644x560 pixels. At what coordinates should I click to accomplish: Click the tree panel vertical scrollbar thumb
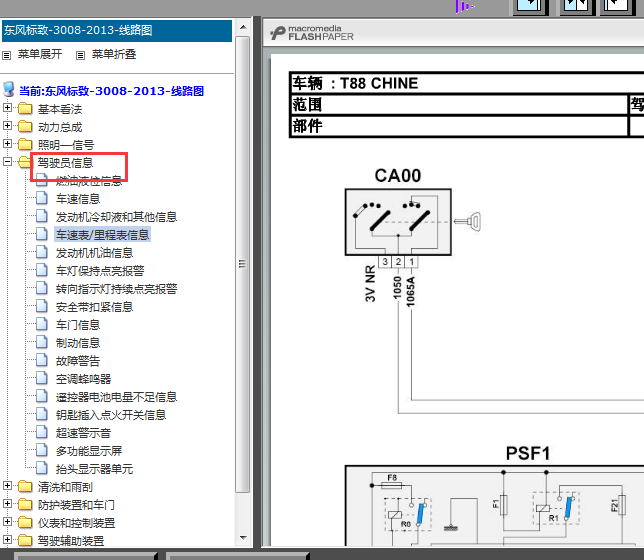tap(243, 264)
